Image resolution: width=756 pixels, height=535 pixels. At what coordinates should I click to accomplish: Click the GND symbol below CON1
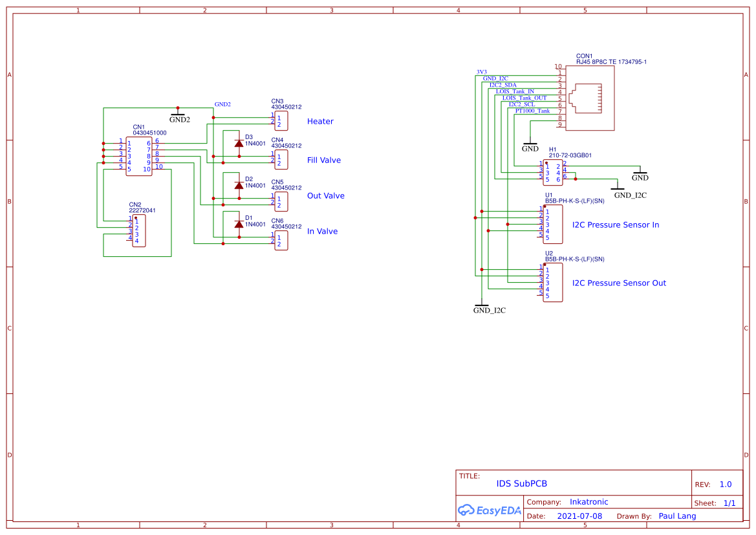(x=530, y=144)
